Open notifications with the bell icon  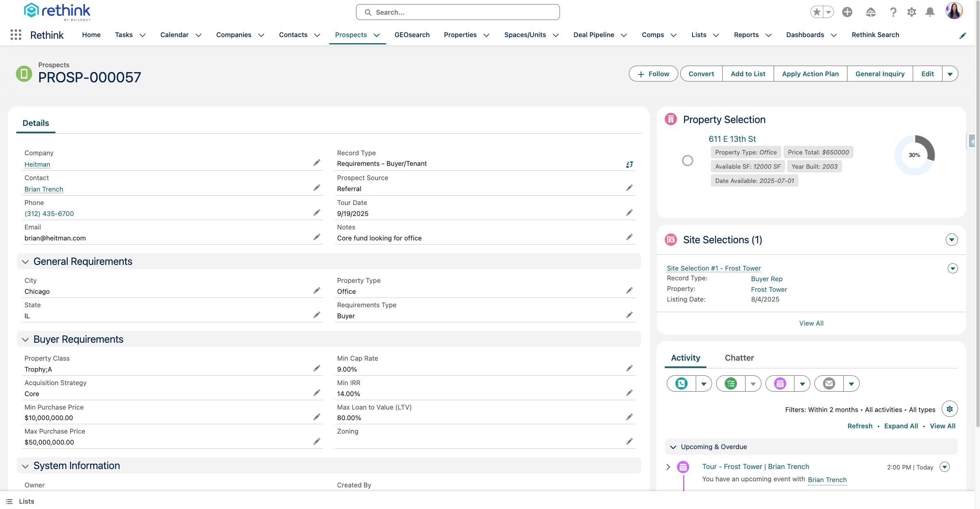pos(930,12)
